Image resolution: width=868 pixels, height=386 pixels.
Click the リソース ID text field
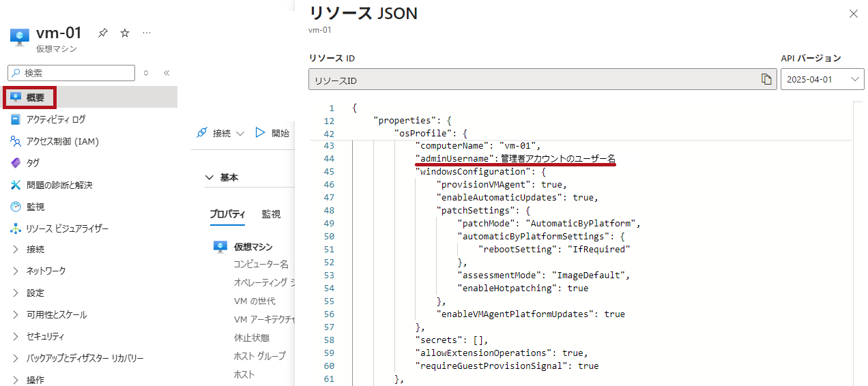click(x=542, y=79)
